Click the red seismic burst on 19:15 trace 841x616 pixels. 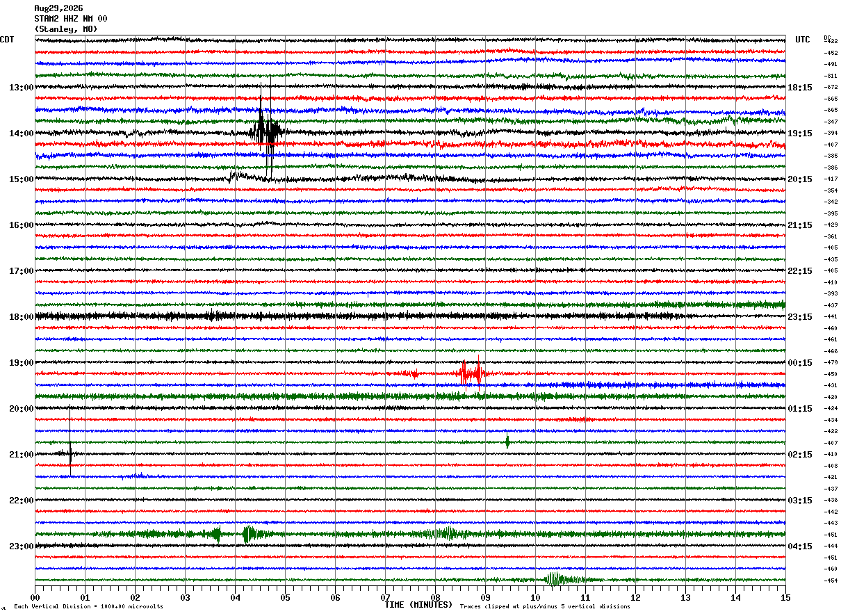click(x=471, y=373)
